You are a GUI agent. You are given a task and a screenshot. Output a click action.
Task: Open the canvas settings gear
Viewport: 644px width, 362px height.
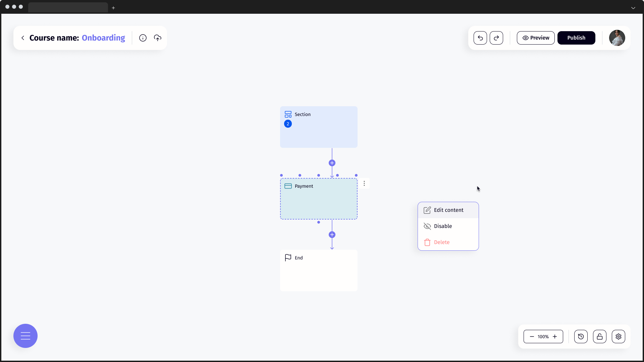[618, 337]
